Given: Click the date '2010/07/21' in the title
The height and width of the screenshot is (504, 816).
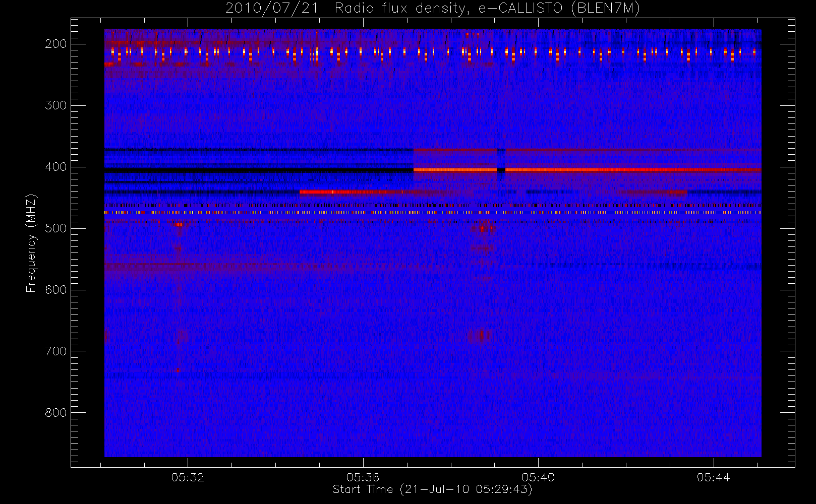Looking at the screenshot, I should click(x=272, y=9).
